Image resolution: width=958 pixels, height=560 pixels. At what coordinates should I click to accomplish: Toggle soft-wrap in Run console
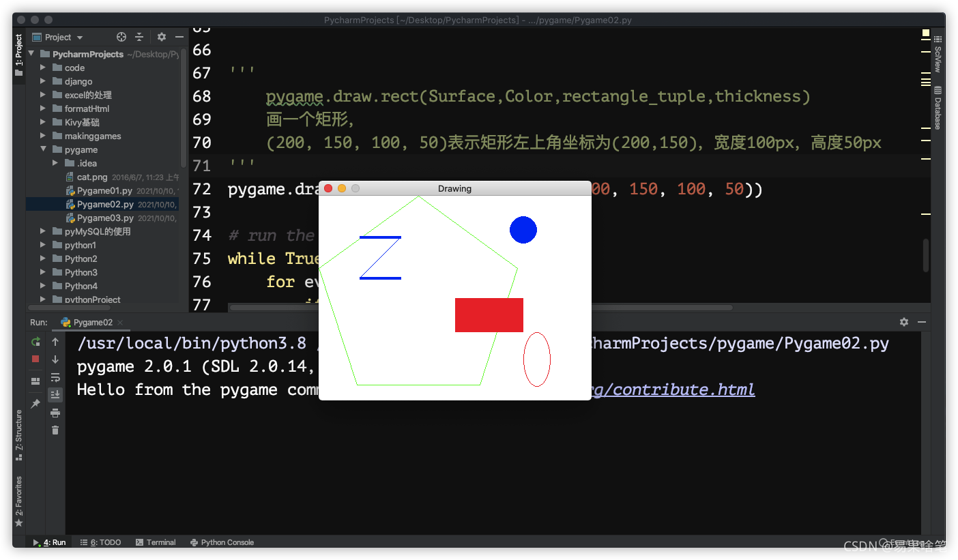tap(55, 377)
